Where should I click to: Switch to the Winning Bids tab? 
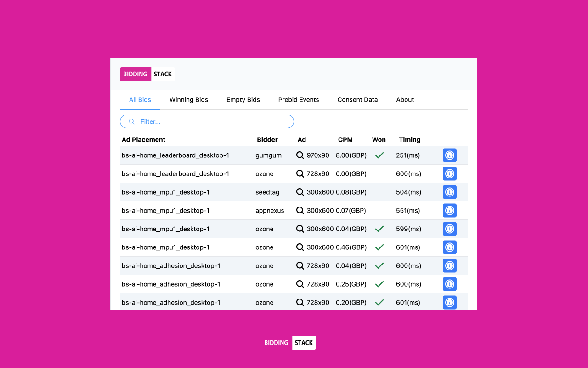(188, 99)
